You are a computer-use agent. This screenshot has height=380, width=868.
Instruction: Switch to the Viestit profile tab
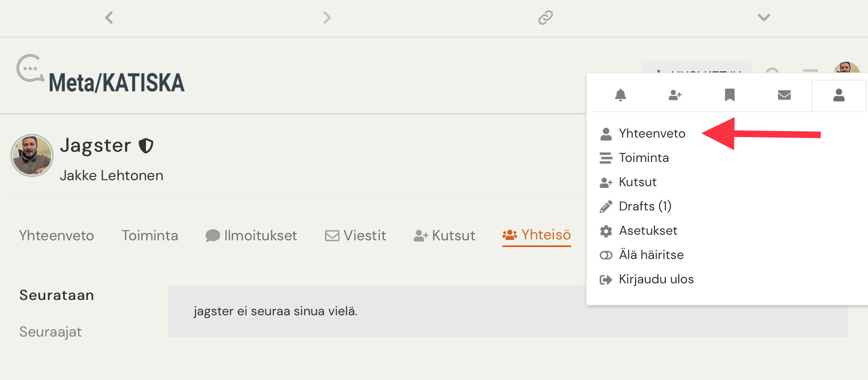pyautogui.click(x=356, y=236)
